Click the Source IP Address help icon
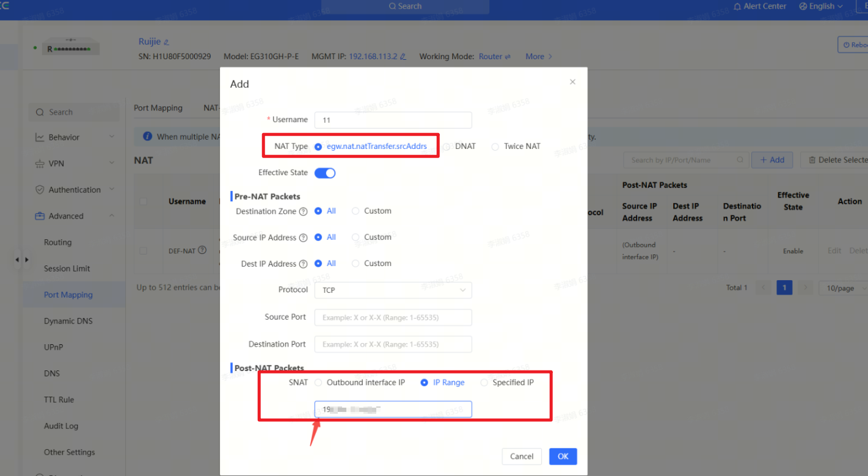Image resolution: width=868 pixels, height=476 pixels. pyautogui.click(x=303, y=238)
